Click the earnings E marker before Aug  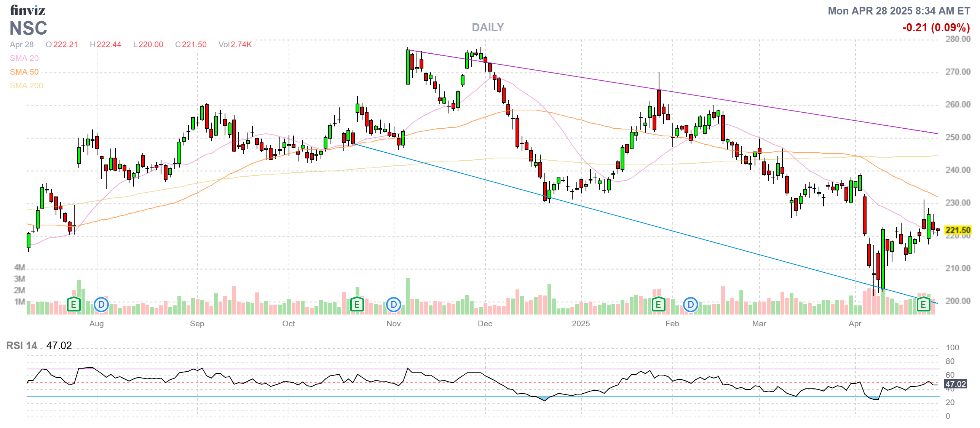(x=73, y=304)
